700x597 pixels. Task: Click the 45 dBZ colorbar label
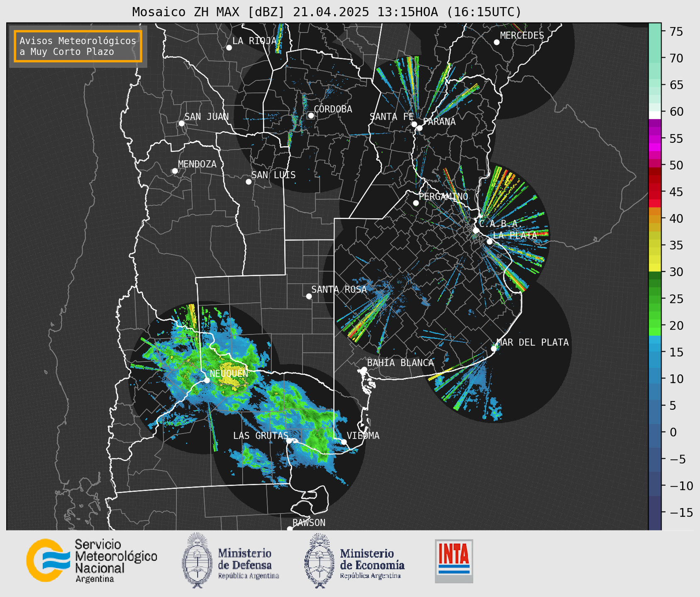click(676, 192)
